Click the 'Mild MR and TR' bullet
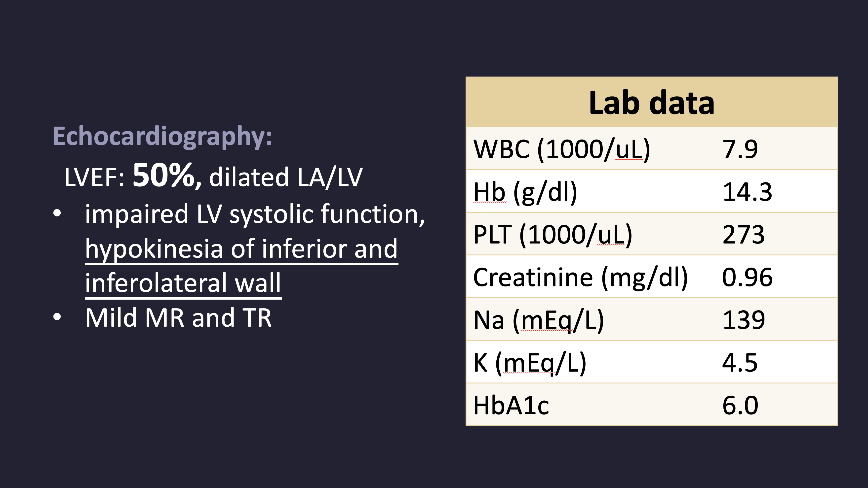This screenshot has width=868, height=488. pyautogui.click(x=178, y=318)
